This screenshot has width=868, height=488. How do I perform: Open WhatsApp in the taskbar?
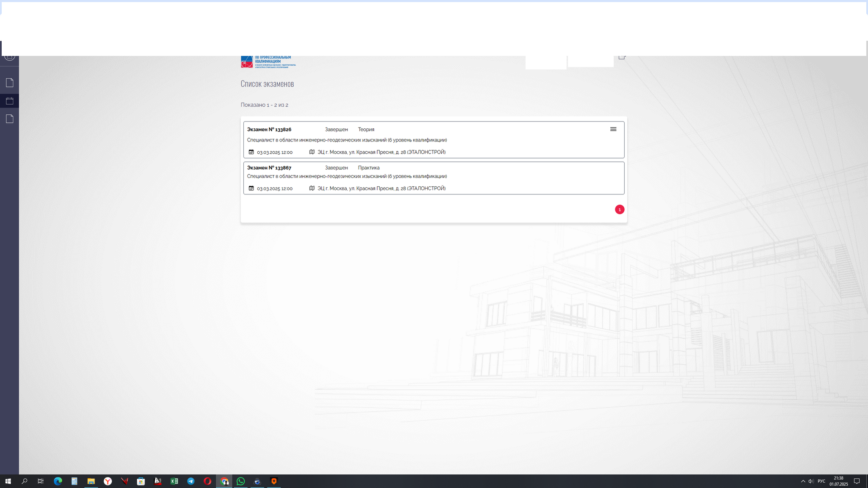click(x=241, y=481)
